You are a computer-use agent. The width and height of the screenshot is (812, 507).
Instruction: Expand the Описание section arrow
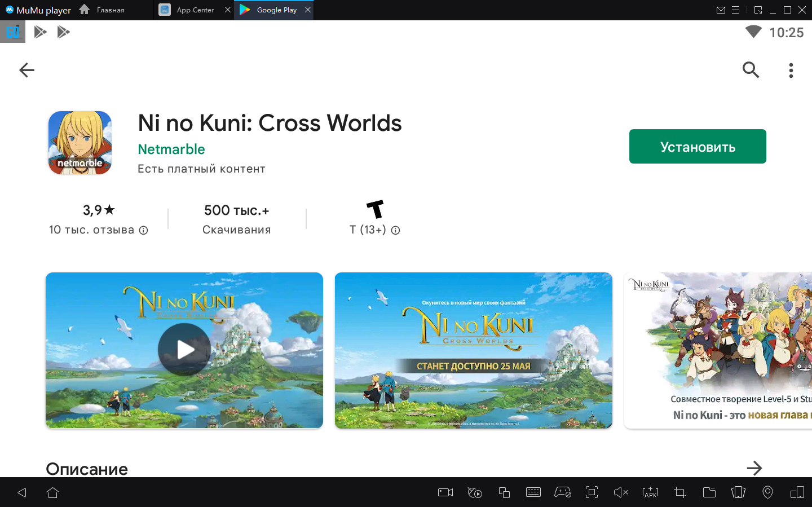coord(754,468)
